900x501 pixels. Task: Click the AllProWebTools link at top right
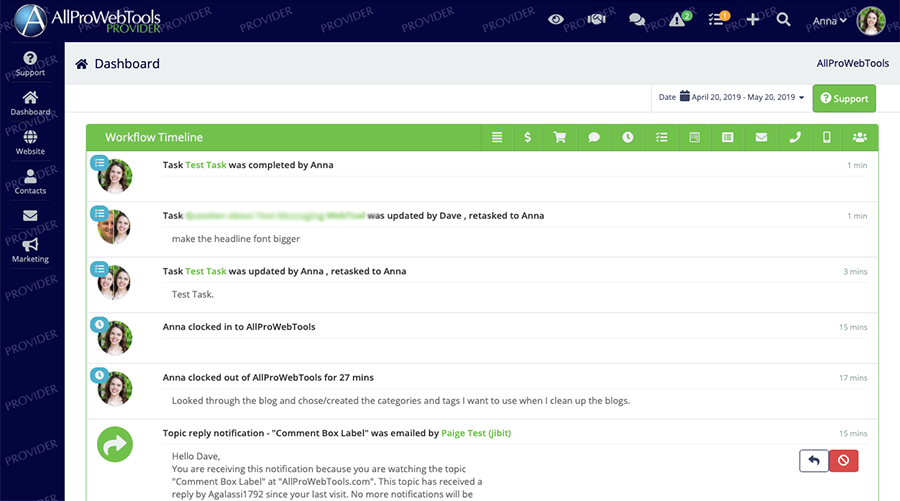(x=852, y=63)
